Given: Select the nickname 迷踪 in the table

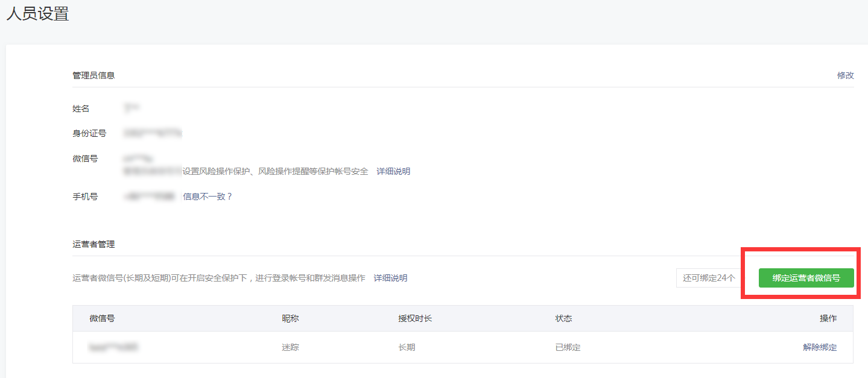Looking at the screenshot, I should (x=290, y=347).
